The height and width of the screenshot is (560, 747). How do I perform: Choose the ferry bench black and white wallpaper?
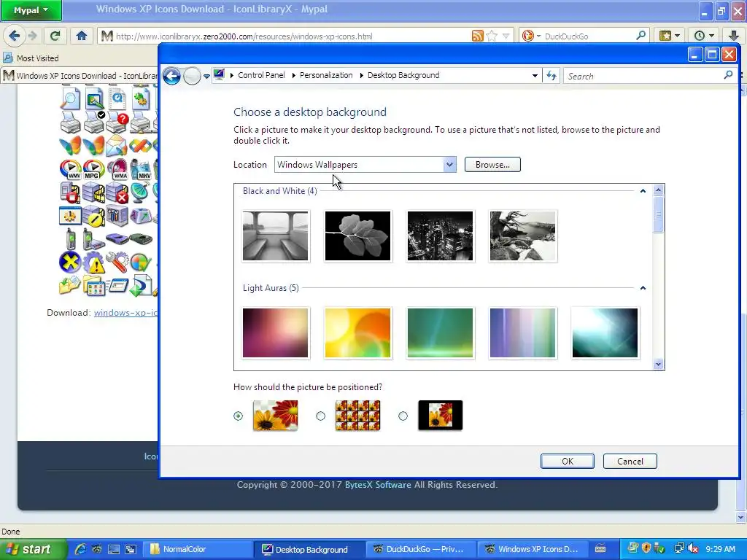point(275,236)
